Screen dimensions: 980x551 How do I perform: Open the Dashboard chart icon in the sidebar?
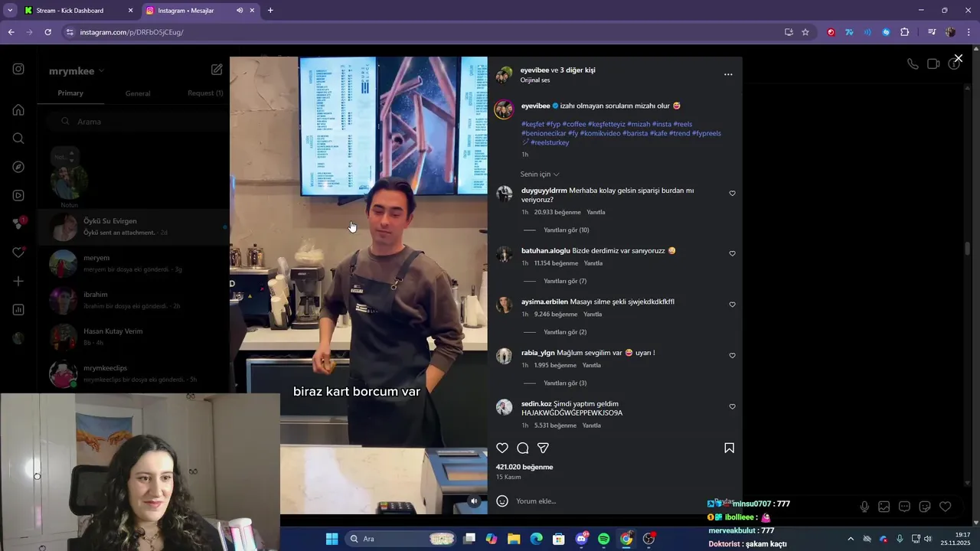[18, 310]
